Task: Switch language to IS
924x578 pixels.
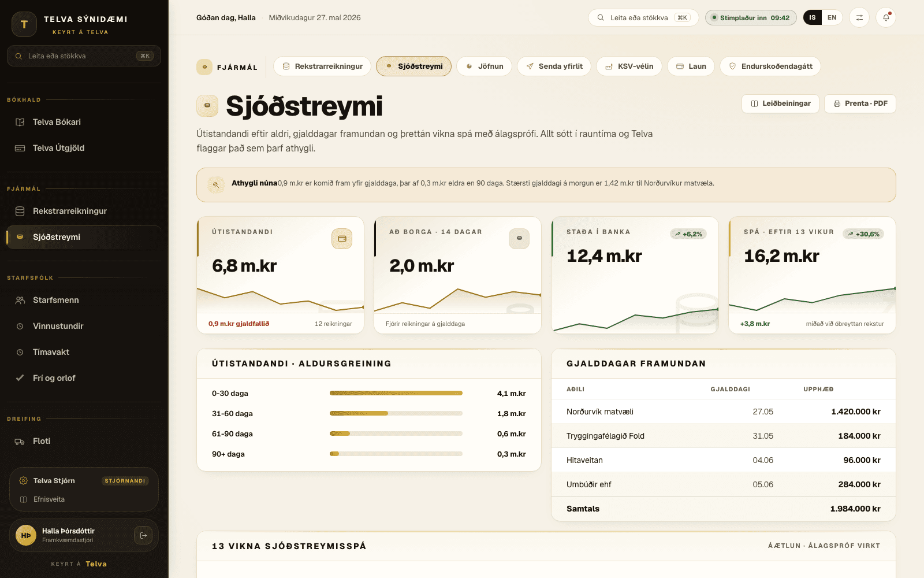Action: pos(813,17)
